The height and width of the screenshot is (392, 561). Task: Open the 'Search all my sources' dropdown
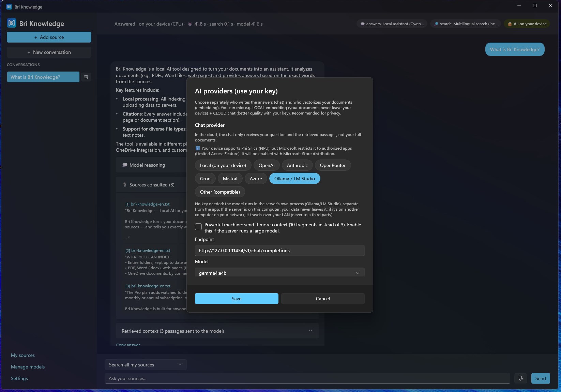[146, 365]
